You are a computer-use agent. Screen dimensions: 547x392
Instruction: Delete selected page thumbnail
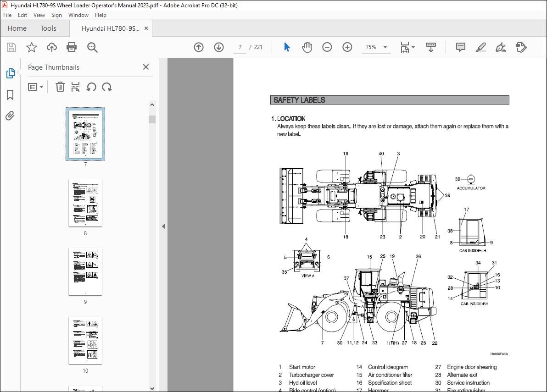(60, 87)
